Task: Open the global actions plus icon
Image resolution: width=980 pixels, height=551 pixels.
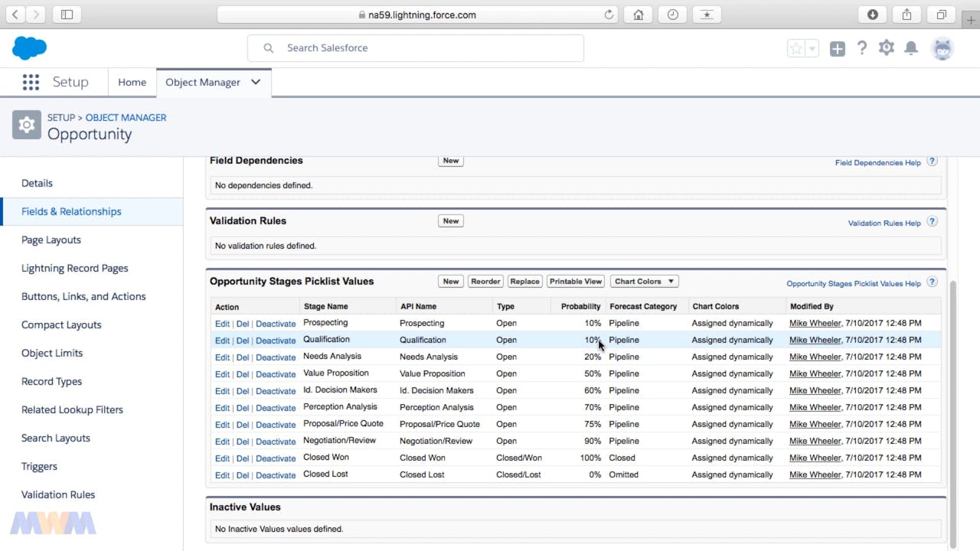Action: pos(838,48)
